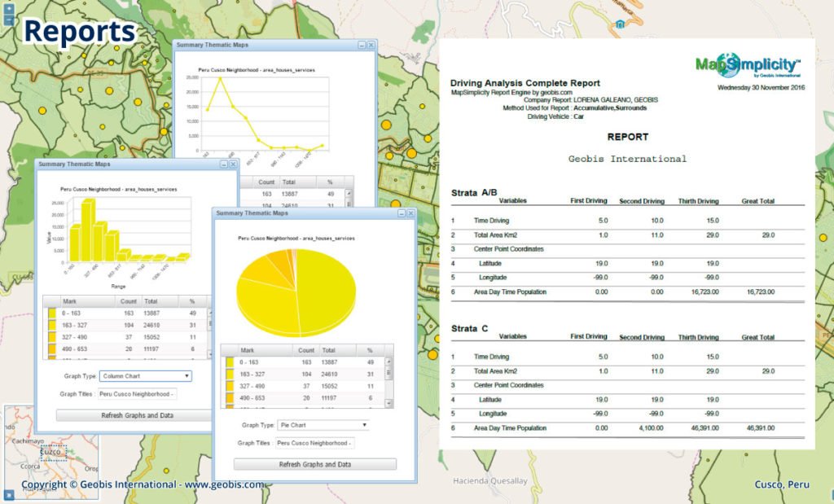Click the 11197 total in the pie chart window

[329, 398]
